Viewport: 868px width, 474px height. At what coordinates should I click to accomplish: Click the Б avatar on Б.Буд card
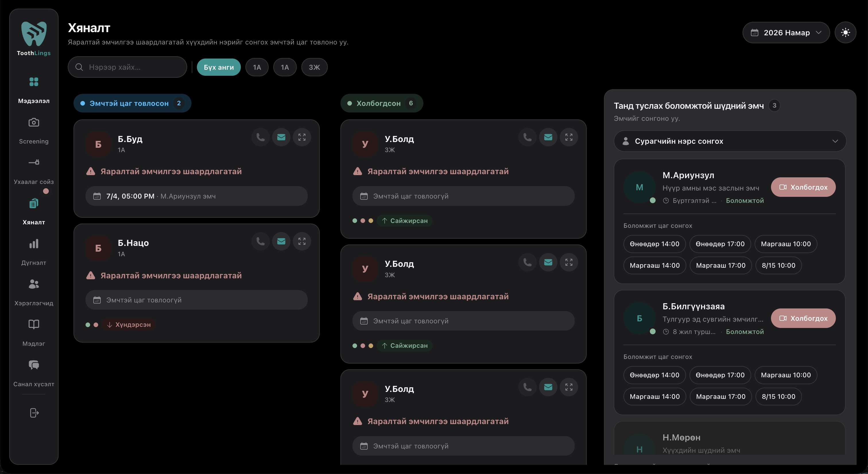(98, 144)
